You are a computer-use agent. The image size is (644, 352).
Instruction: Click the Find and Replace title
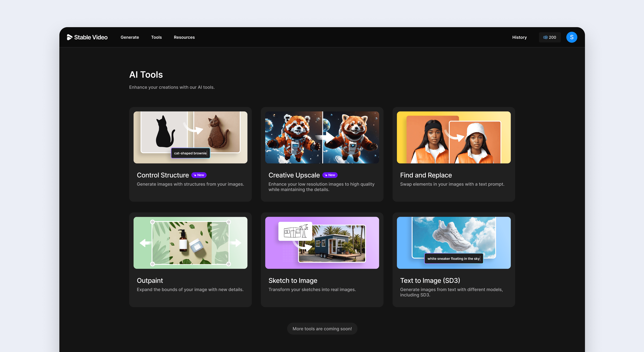pyautogui.click(x=426, y=175)
